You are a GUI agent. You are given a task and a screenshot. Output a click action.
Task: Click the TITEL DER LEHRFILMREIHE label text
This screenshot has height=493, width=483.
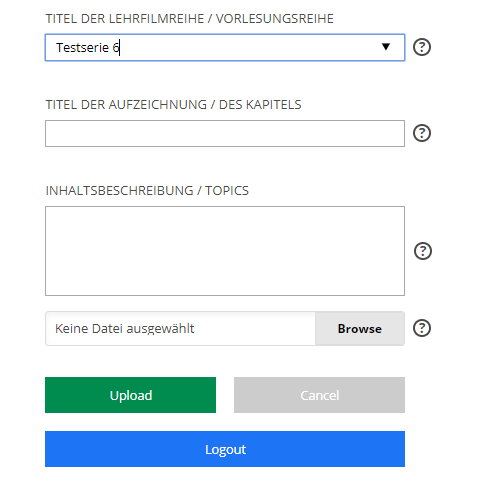pyautogui.click(x=125, y=19)
